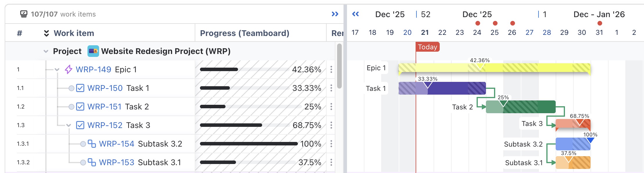Image resolution: width=644 pixels, height=173 pixels.
Task: Click the Task 3 checkbox type icon
Action: [x=80, y=125]
